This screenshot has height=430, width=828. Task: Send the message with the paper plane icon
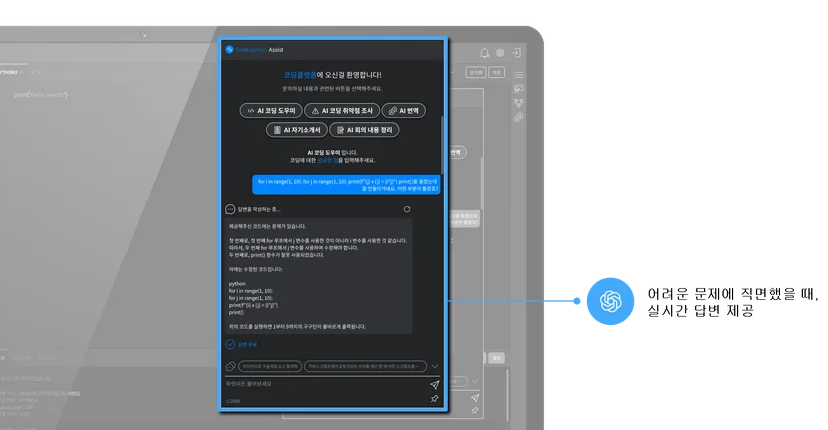435,385
